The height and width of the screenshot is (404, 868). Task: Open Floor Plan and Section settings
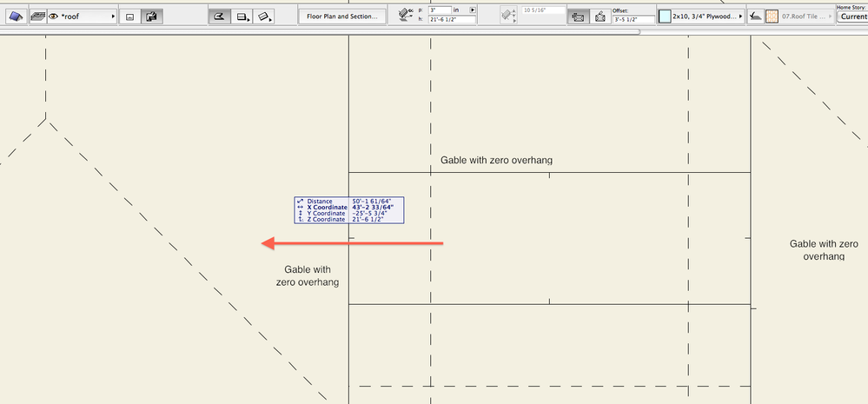342,17
